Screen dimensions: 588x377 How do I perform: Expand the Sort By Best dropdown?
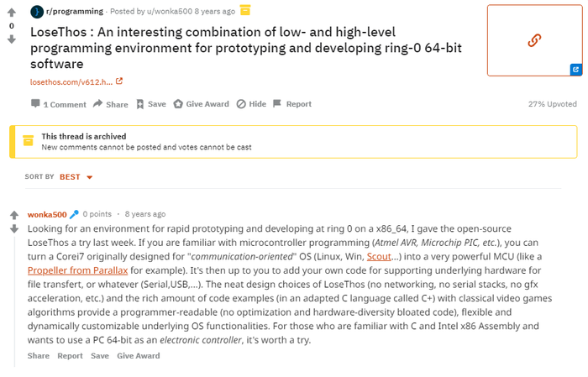pyautogui.click(x=76, y=177)
